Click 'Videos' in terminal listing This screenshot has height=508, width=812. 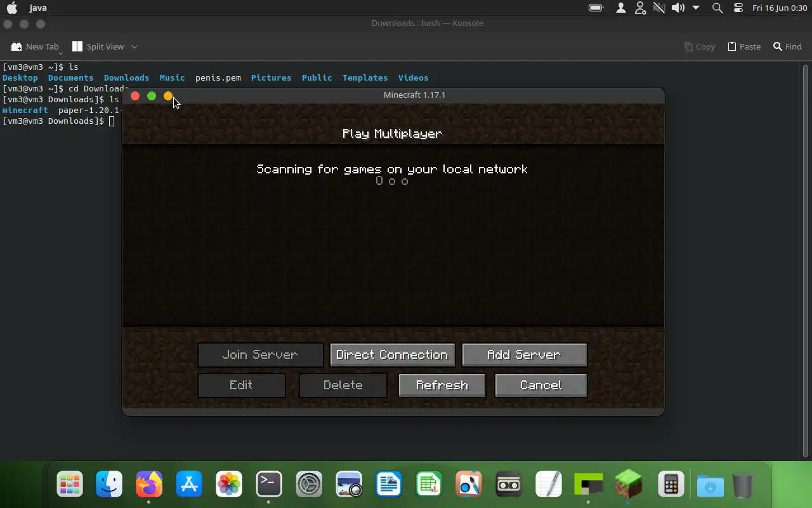[414, 77]
